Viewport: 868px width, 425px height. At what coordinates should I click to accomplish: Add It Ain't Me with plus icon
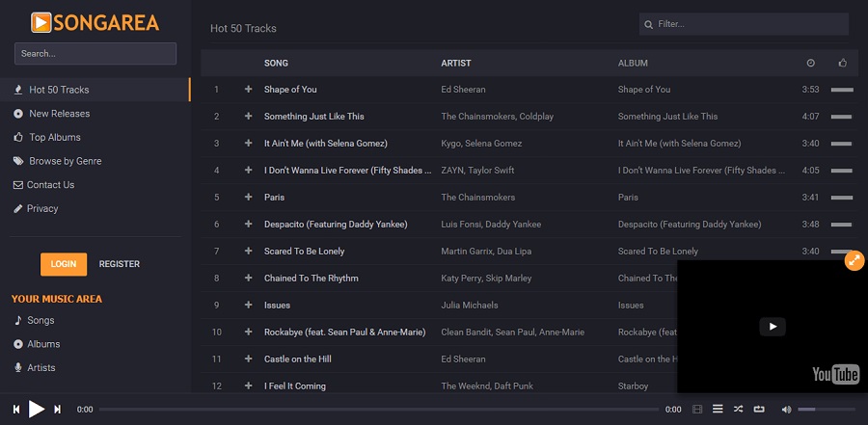click(x=248, y=144)
